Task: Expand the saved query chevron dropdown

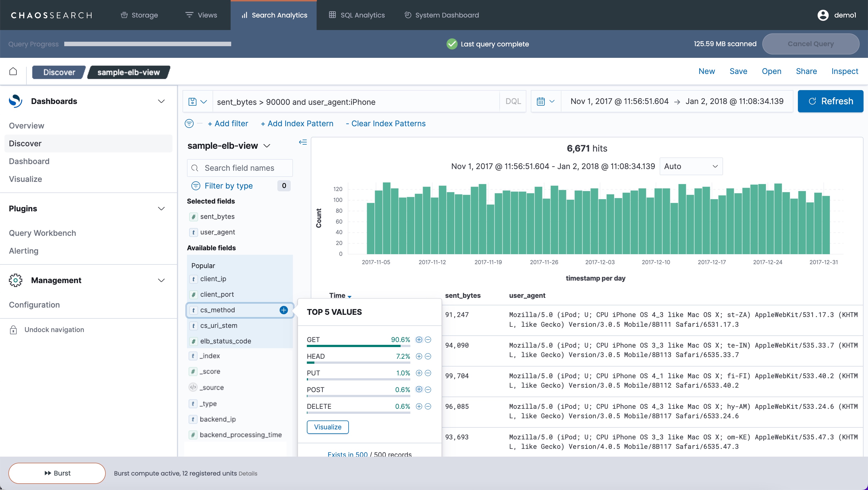Action: click(204, 102)
